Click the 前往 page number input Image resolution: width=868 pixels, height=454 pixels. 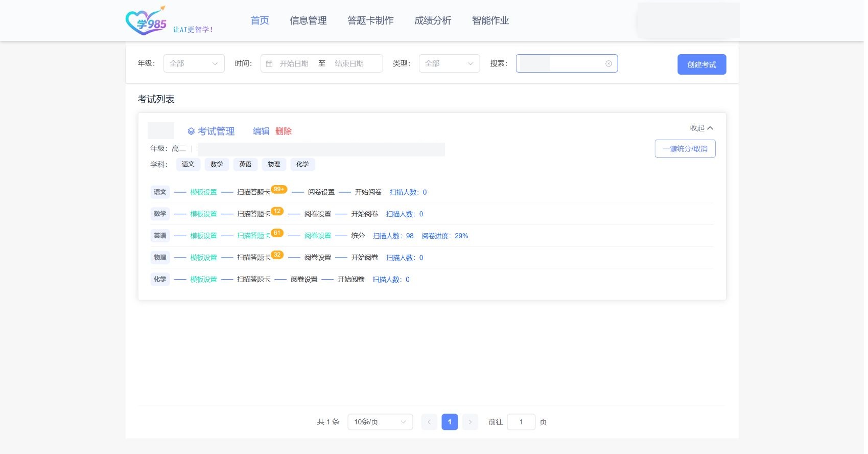pyautogui.click(x=521, y=422)
